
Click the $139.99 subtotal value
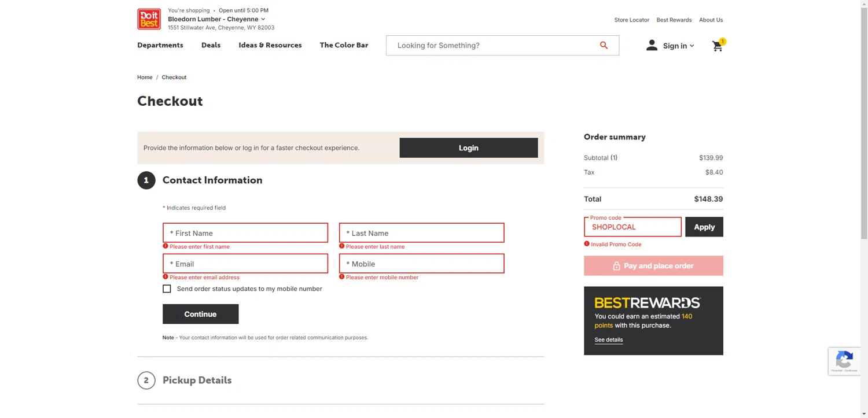(x=711, y=158)
